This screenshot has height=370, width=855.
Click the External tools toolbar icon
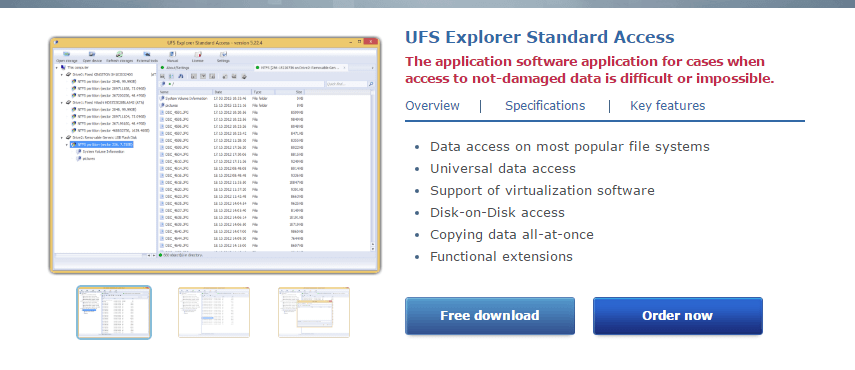[147, 54]
